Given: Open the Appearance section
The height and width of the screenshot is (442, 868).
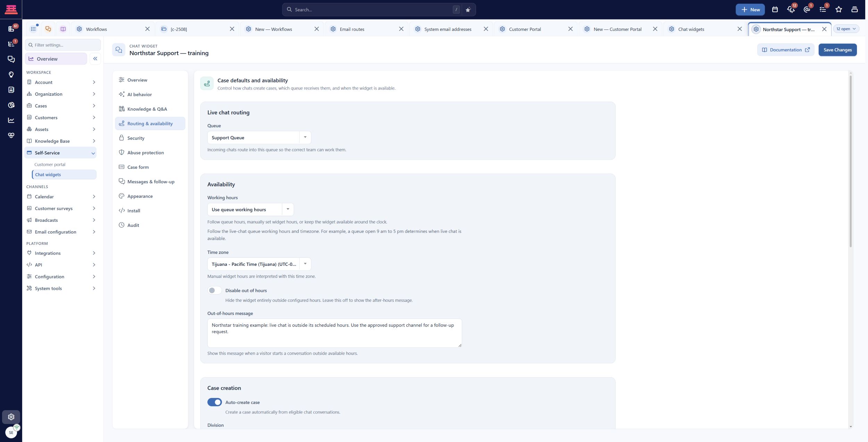Looking at the screenshot, I should [150, 196].
